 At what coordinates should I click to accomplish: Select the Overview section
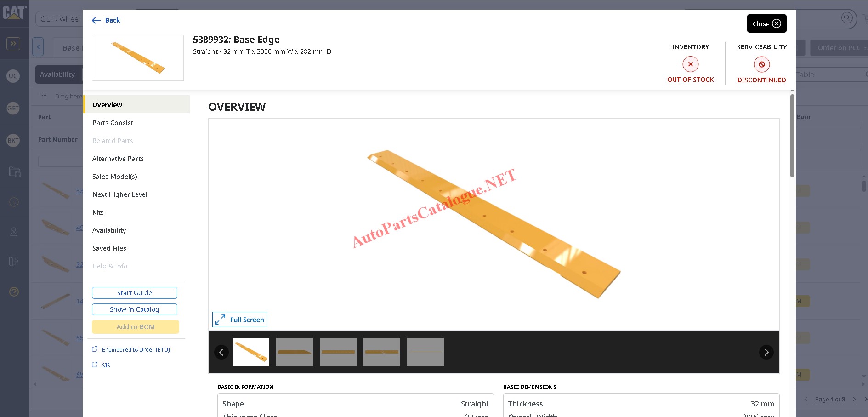(x=136, y=104)
